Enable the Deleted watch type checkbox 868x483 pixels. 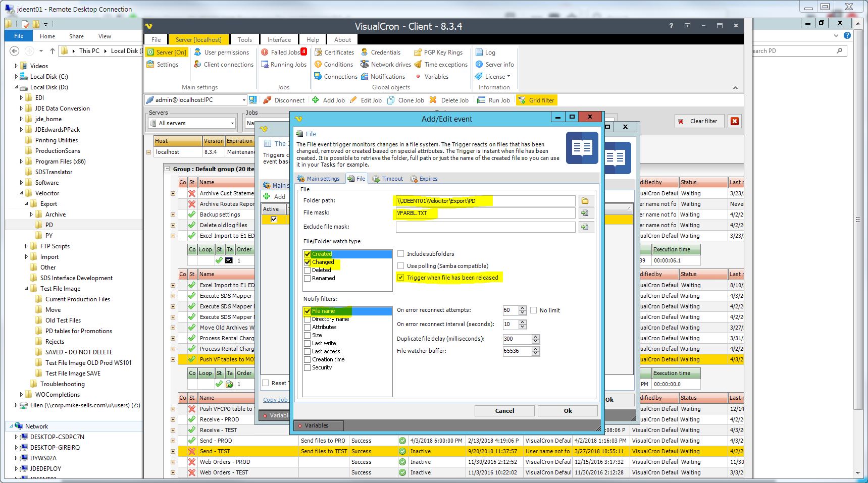coord(308,271)
